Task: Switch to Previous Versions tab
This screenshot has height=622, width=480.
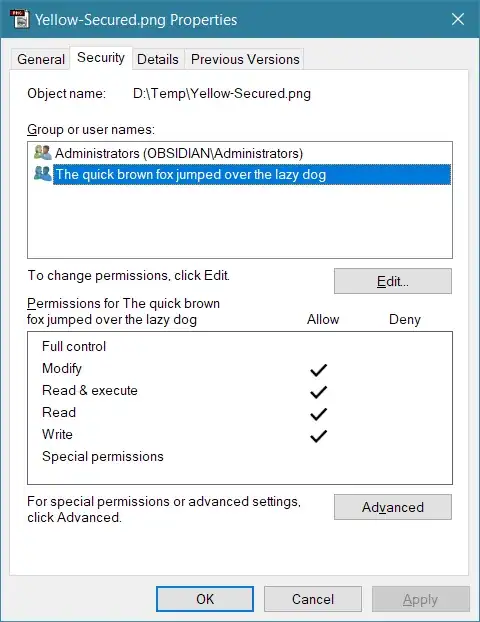Action: tap(245, 59)
